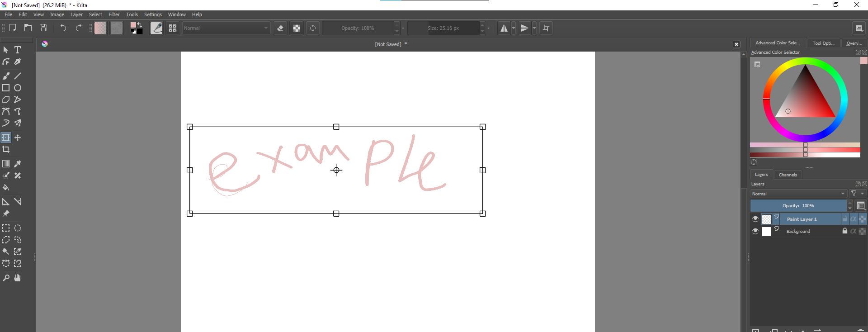
Task: Select the Fill bucket tool
Action: pyautogui.click(x=6, y=187)
